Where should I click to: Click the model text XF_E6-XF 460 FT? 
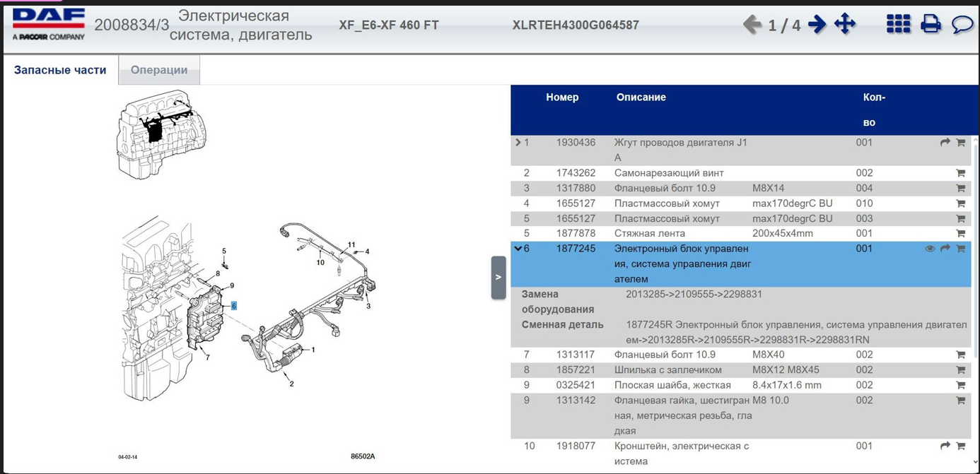coord(389,25)
